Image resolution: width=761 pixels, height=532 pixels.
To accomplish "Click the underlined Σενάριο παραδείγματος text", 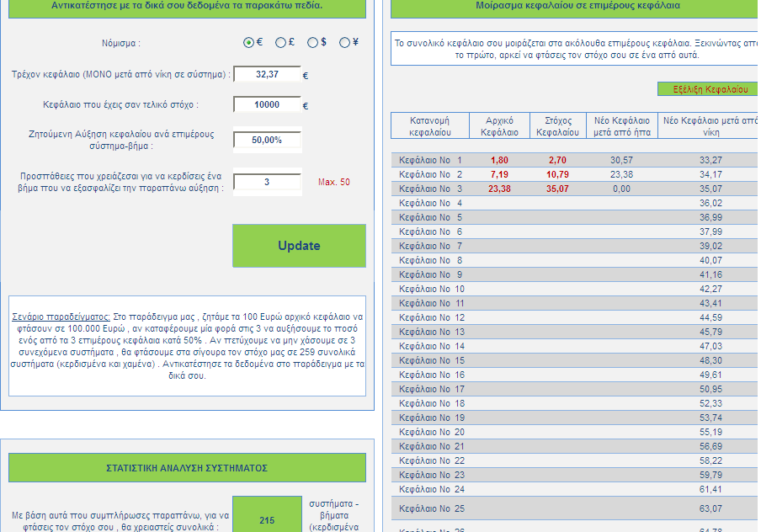I will [61, 317].
